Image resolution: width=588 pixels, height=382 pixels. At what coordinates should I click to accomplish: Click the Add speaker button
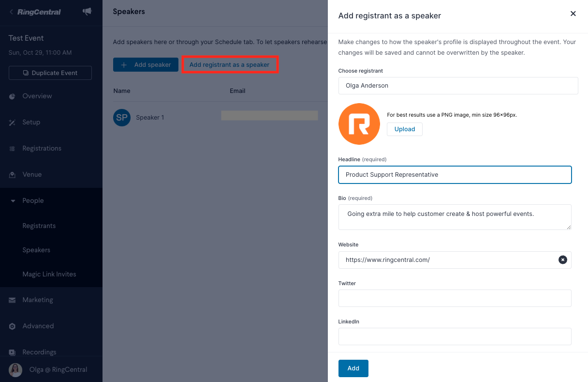[x=146, y=65]
